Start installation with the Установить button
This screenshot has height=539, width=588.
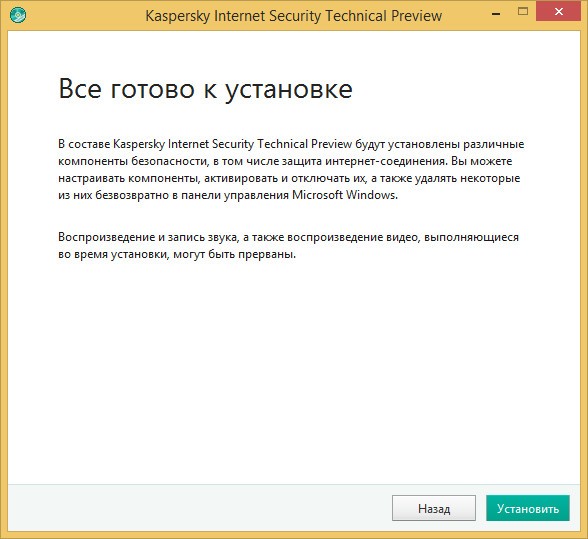[528, 508]
